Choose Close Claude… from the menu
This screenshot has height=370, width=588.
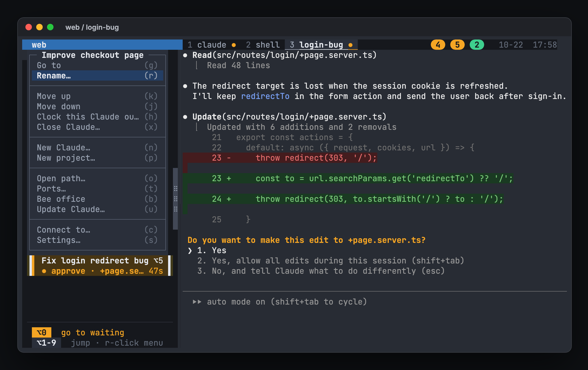pos(97,127)
